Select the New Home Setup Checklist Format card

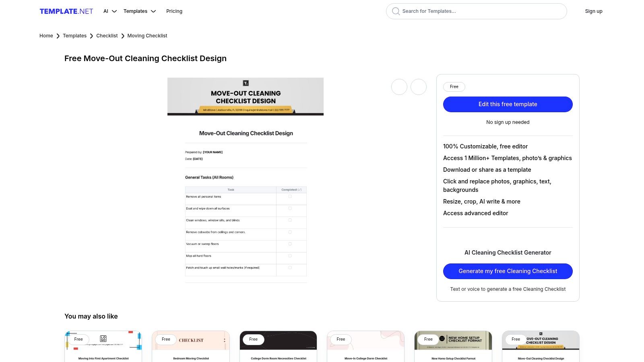tap(453, 347)
